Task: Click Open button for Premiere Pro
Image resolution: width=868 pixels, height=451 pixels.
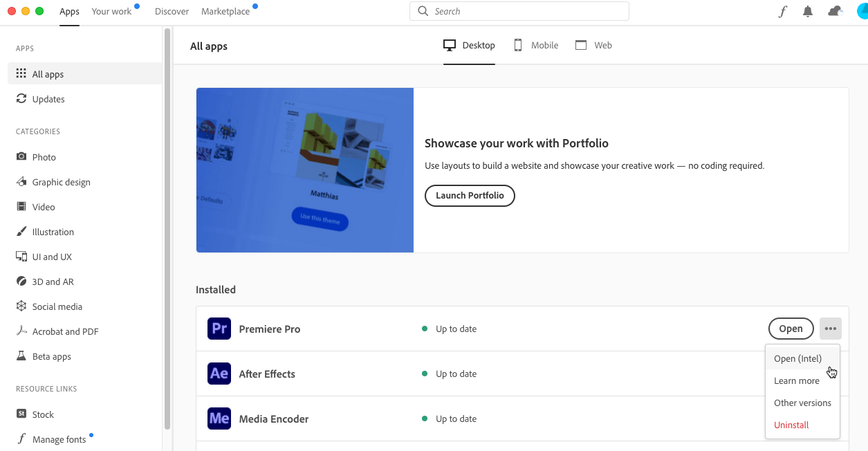Action: [x=791, y=329]
